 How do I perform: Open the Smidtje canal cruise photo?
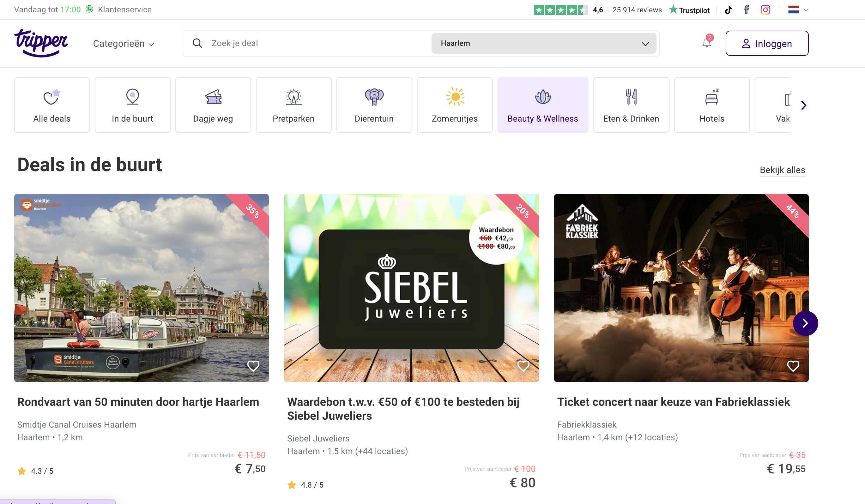142,288
